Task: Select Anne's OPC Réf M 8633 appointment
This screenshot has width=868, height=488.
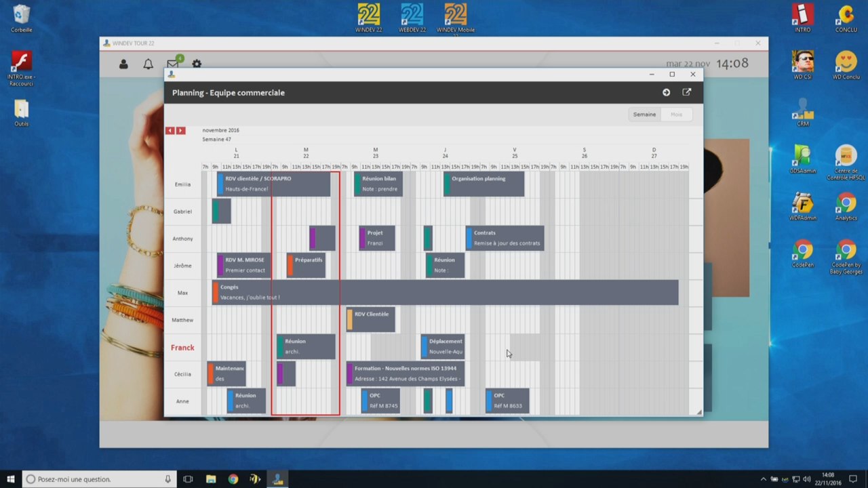Action: pyautogui.click(x=507, y=401)
